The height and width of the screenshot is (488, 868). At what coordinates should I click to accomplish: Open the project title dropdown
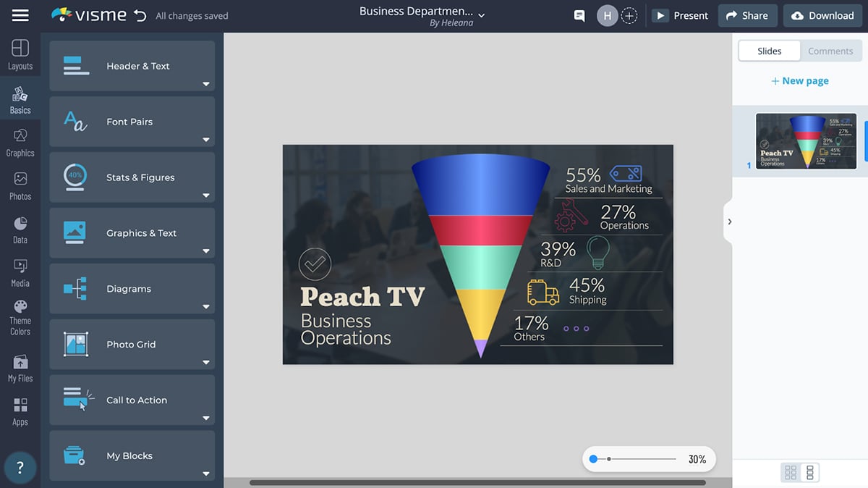482,15
